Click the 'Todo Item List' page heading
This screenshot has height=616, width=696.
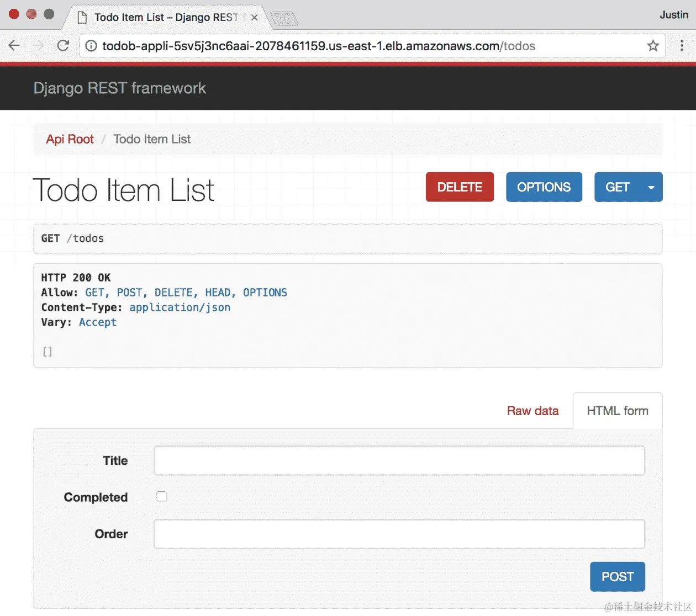tap(123, 190)
